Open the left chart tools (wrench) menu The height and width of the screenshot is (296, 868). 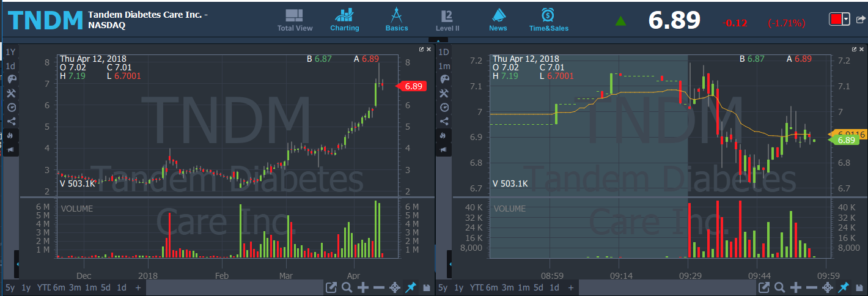(11, 93)
